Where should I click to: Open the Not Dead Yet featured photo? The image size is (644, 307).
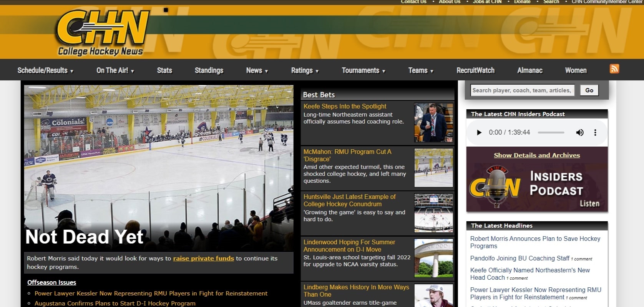click(x=159, y=168)
